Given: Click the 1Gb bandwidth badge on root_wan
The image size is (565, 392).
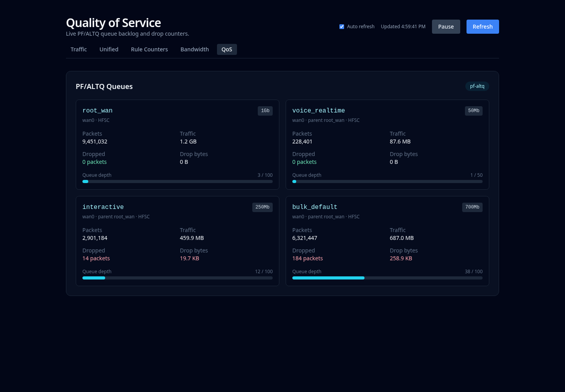Looking at the screenshot, I should 265,111.
